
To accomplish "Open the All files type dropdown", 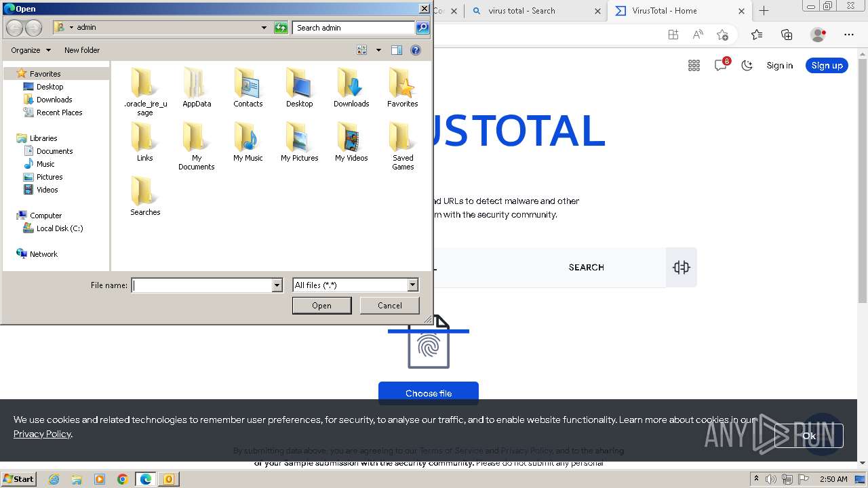I will (x=412, y=285).
